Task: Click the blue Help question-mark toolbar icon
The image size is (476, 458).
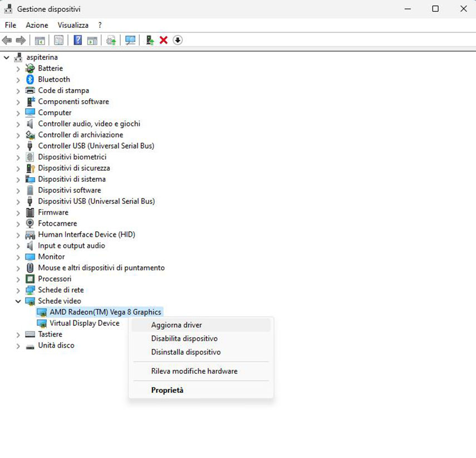Action: coord(78,40)
